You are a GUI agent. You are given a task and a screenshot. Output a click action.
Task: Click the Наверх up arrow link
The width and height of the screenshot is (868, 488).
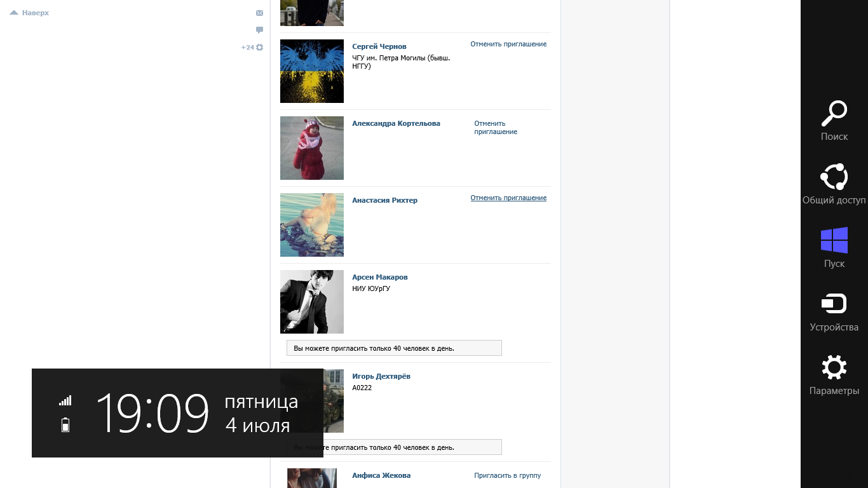click(x=29, y=13)
